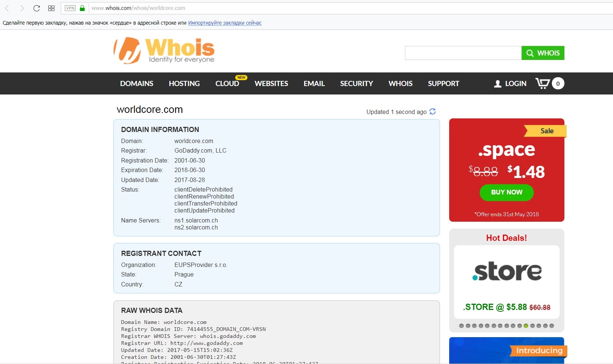Viewport: 613px width, 364px height.
Task: Click the Introducing banner at bottom right
Action: [x=507, y=350]
